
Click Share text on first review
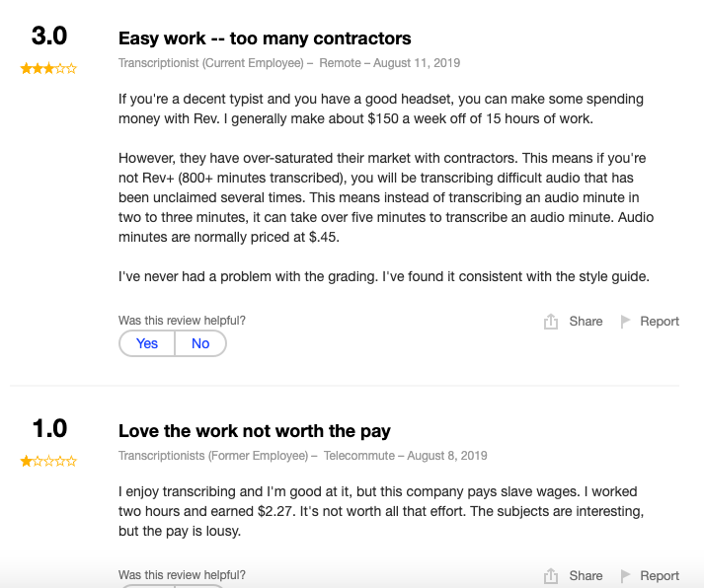pos(586,322)
